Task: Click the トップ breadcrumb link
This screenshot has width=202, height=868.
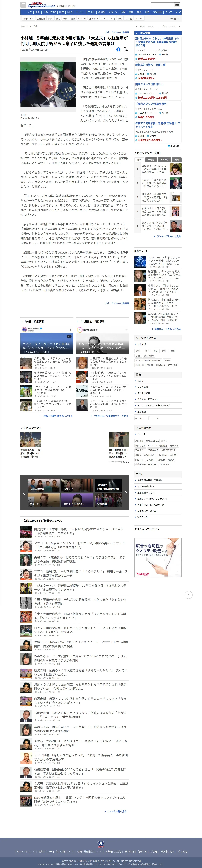Action: [24, 26]
